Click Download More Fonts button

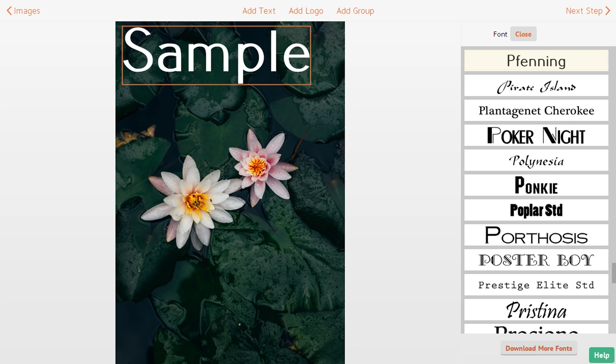pos(539,348)
